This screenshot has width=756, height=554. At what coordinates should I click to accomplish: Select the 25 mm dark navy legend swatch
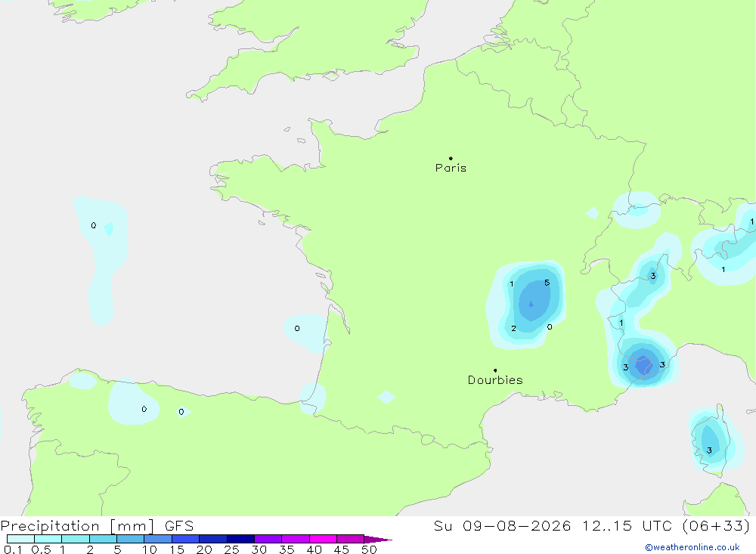click(240, 539)
